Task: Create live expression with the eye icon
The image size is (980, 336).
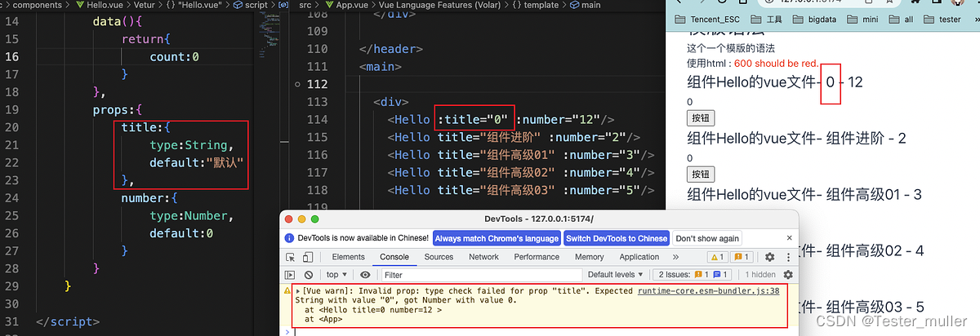Action: coord(365,275)
